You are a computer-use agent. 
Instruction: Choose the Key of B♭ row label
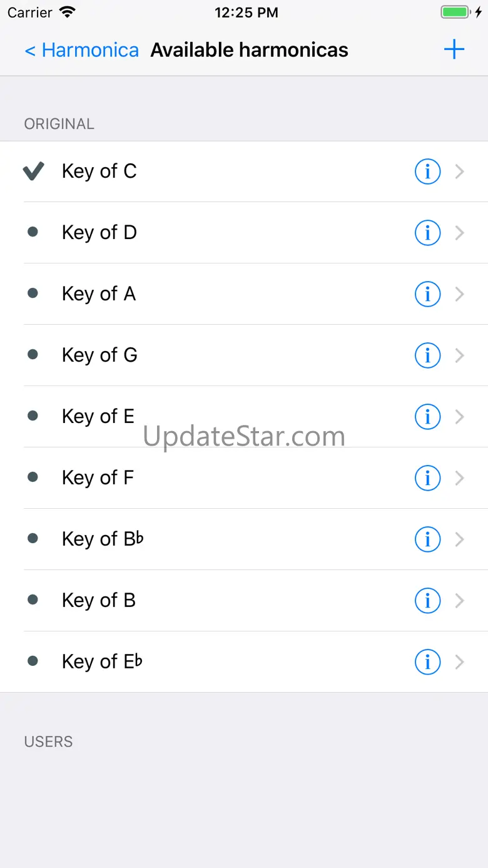pyautogui.click(x=103, y=539)
